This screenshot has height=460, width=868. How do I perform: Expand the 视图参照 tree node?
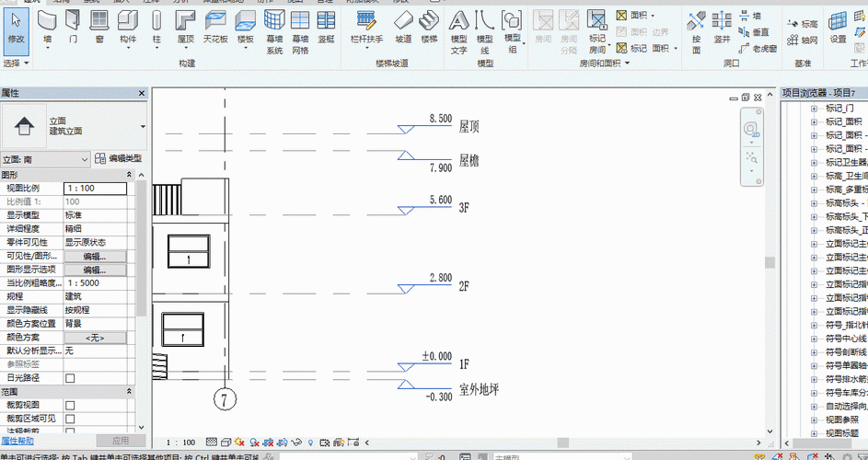click(814, 420)
